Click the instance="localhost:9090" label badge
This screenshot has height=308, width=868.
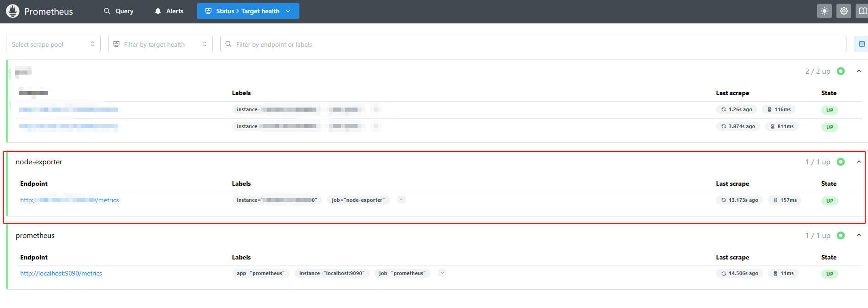tap(332, 273)
